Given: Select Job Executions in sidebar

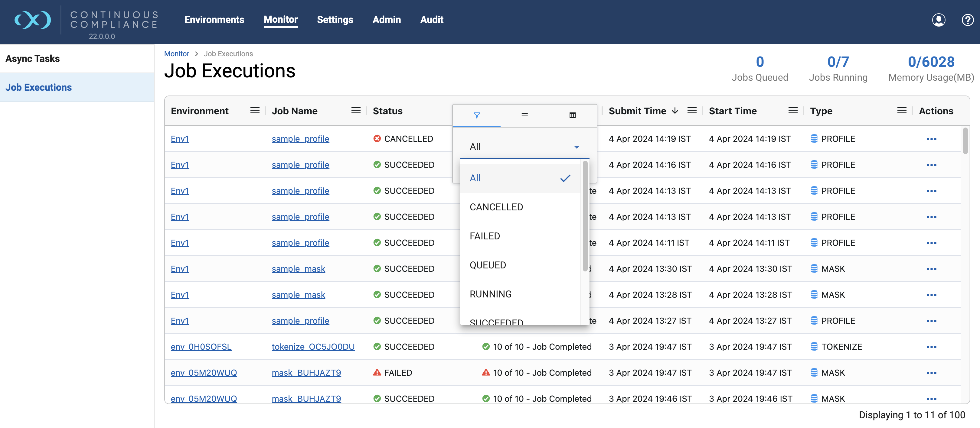Looking at the screenshot, I should (77, 87).
